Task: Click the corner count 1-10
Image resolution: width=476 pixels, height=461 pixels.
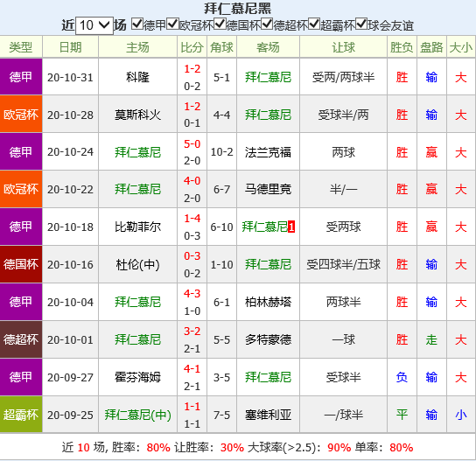Action: (222, 265)
